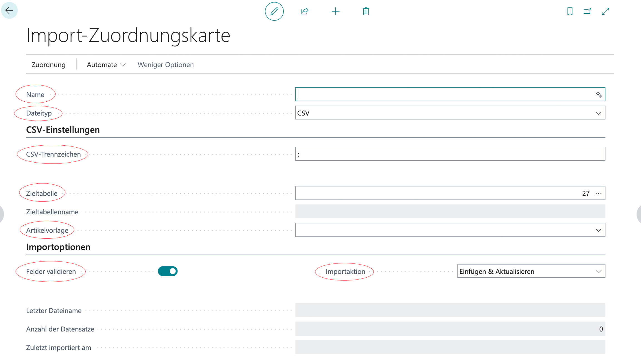Click the Felder validieren label

(x=51, y=271)
